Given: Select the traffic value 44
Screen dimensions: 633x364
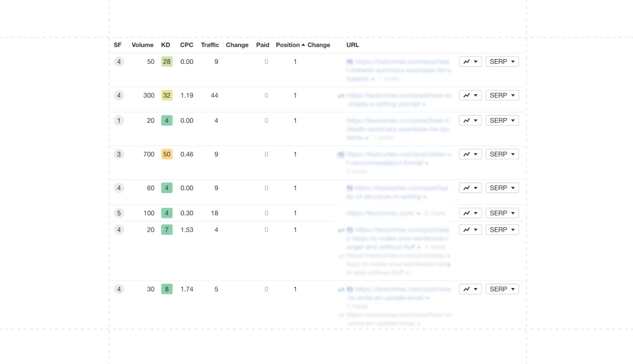Looking at the screenshot, I should coord(214,95).
